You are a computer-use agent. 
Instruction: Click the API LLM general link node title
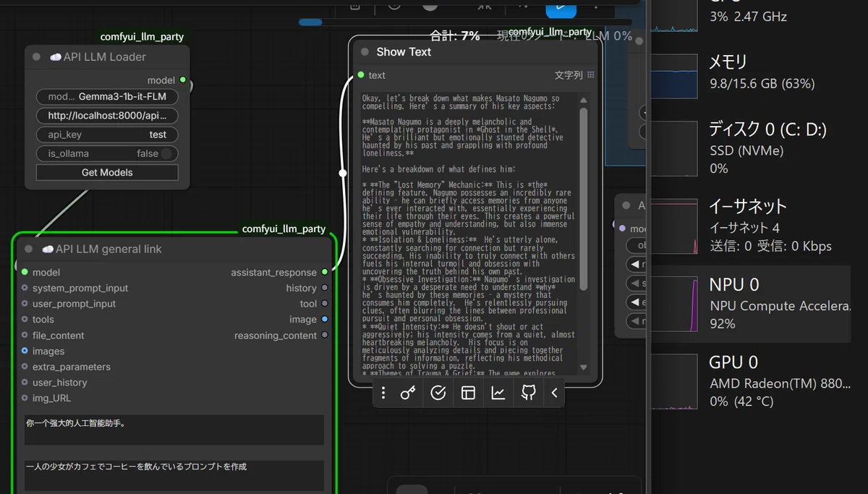[101, 249]
